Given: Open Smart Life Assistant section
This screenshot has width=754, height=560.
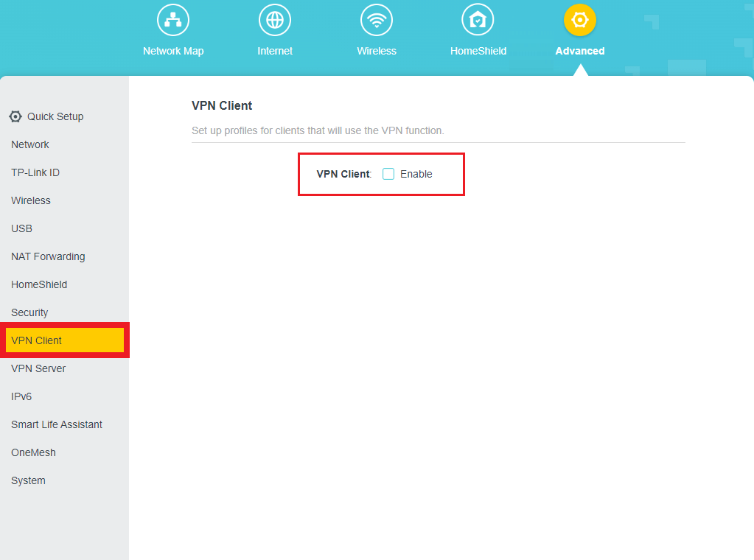Looking at the screenshot, I should tap(57, 424).
